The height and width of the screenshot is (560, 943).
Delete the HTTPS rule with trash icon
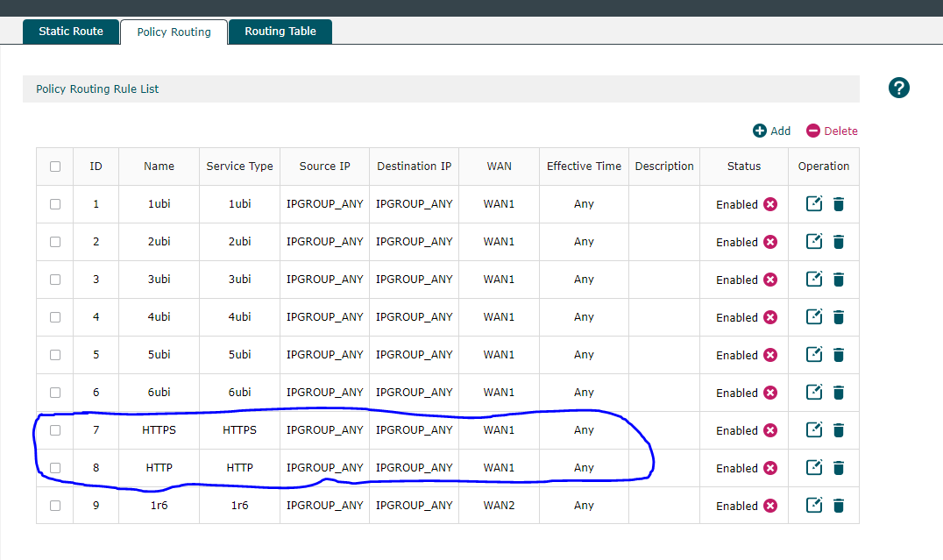coord(839,430)
